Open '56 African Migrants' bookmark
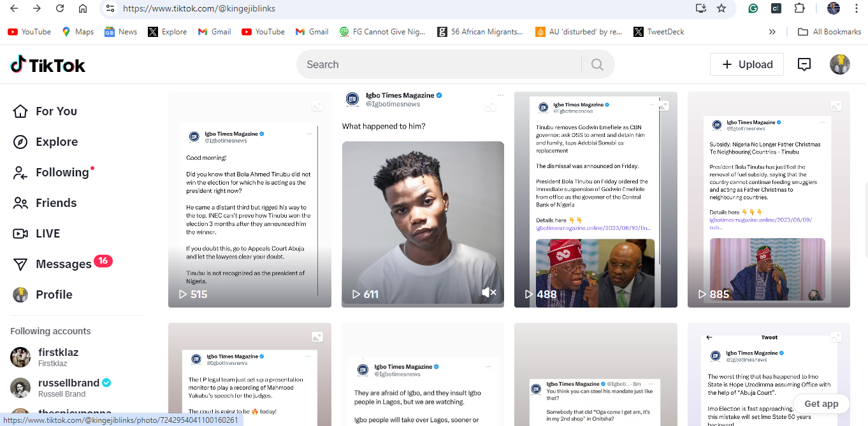 pos(480,32)
